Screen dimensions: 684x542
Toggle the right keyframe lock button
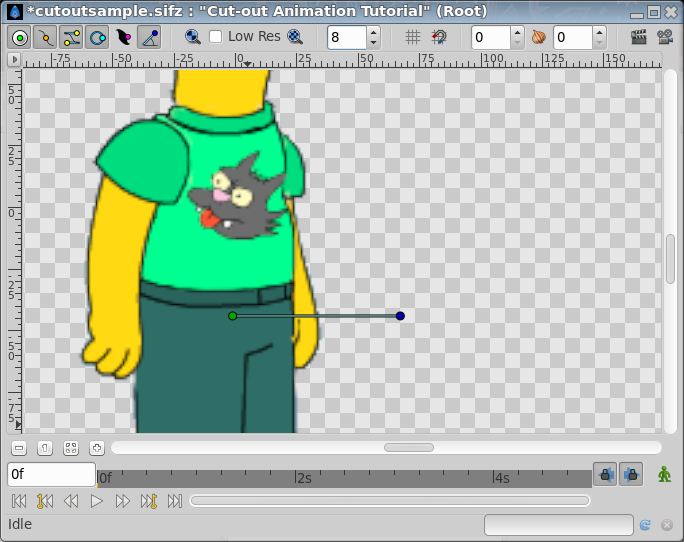click(x=631, y=474)
